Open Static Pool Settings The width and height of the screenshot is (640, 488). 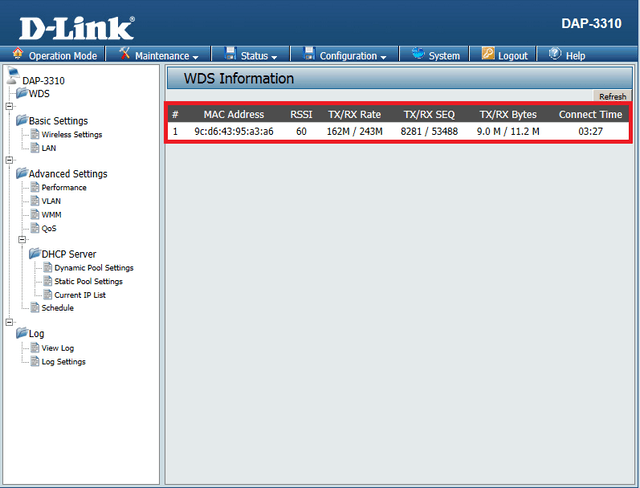pyautogui.click(x=89, y=281)
